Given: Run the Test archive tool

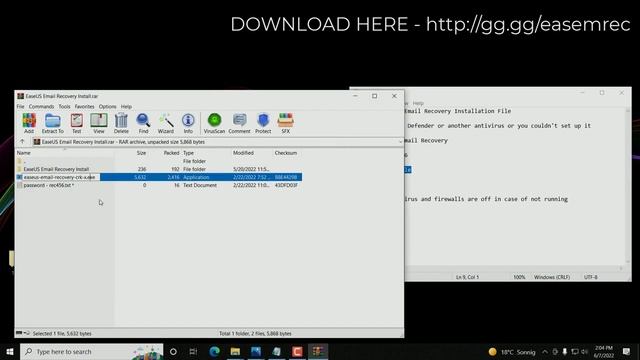Looking at the screenshot, I should 76,123.
